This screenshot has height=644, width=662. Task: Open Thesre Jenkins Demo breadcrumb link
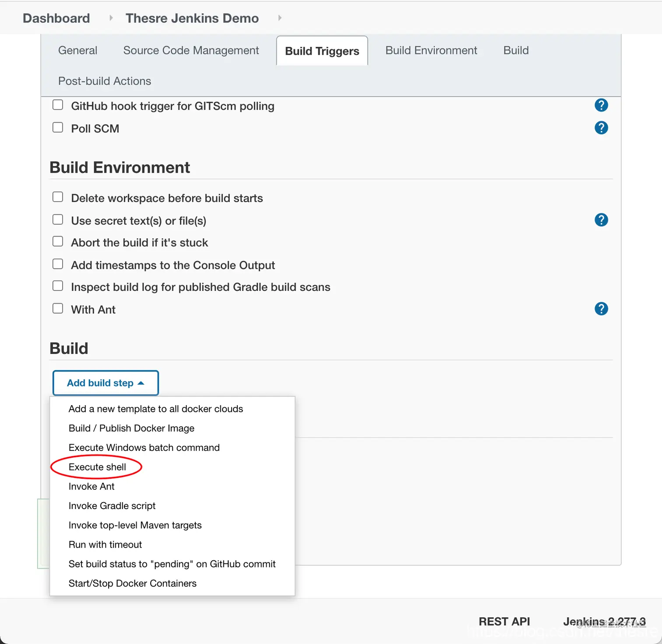coord(192,18)
